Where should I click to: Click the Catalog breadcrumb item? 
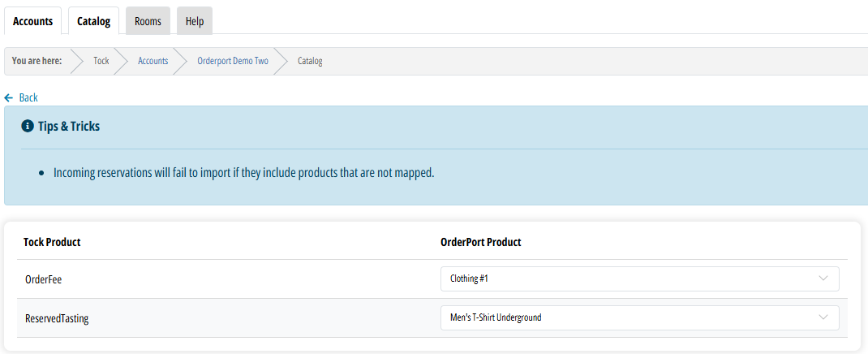point(310,61)
